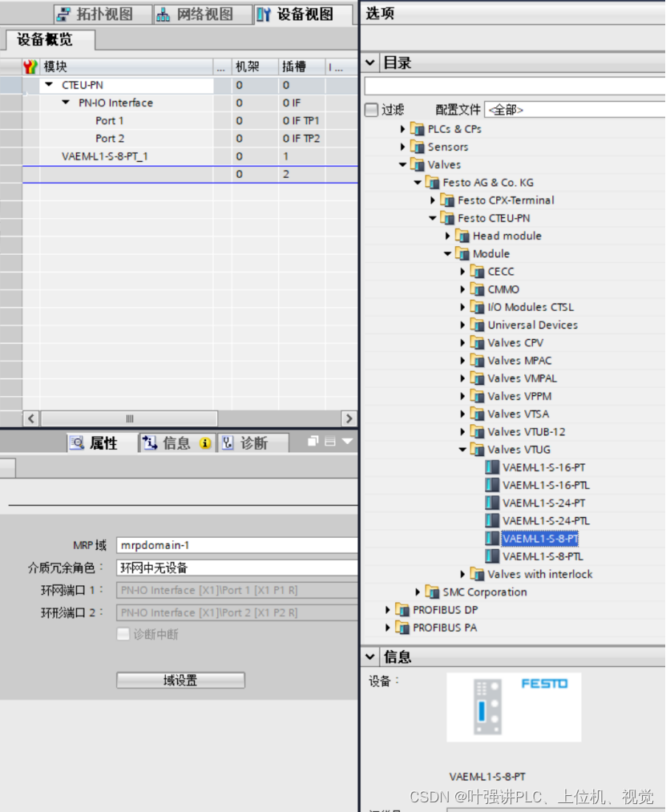
Task: Click the CECC folder icon
Action: coord(477,272)
